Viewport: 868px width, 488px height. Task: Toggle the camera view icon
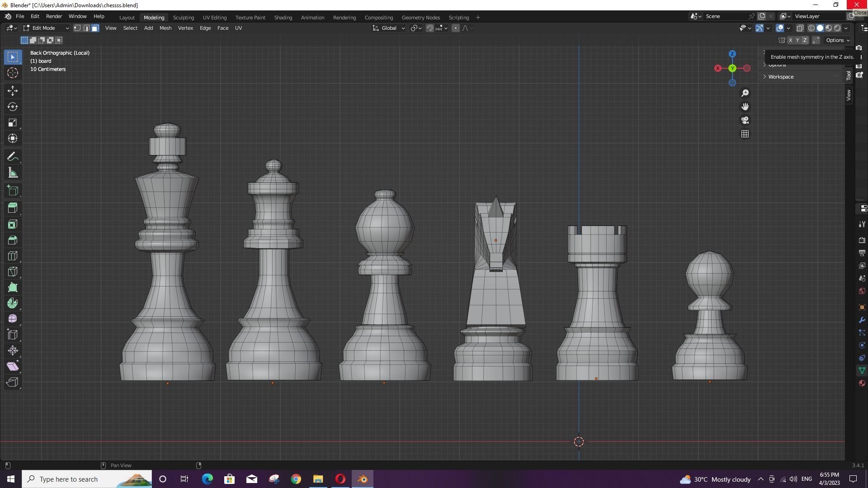(745, 120)
